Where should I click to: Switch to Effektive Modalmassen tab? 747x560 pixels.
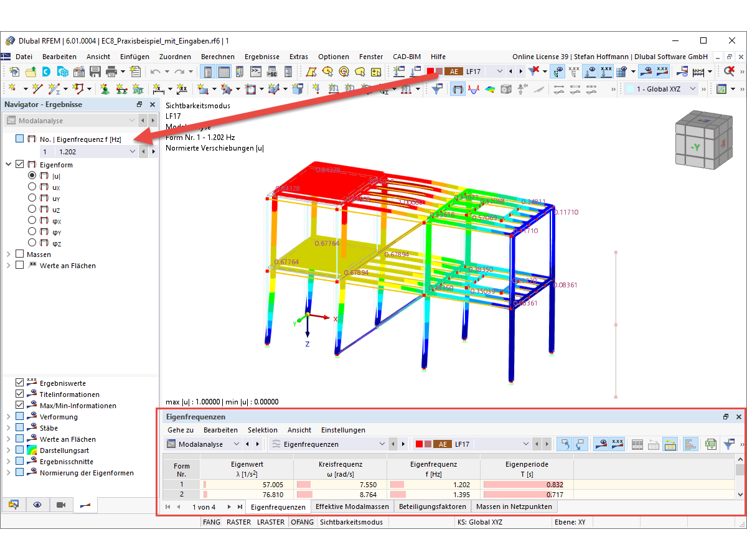pos(352,506)
